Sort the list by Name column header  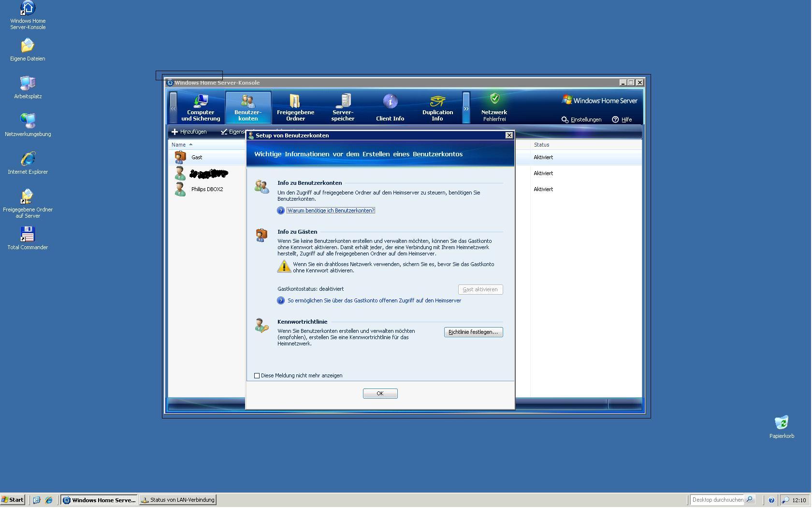coord(179,145)
